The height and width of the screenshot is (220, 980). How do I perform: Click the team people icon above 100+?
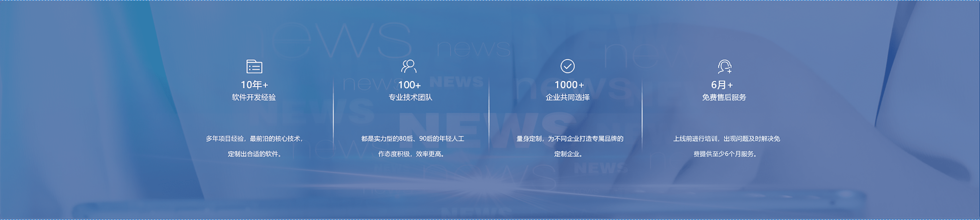[x=409, y=66]
